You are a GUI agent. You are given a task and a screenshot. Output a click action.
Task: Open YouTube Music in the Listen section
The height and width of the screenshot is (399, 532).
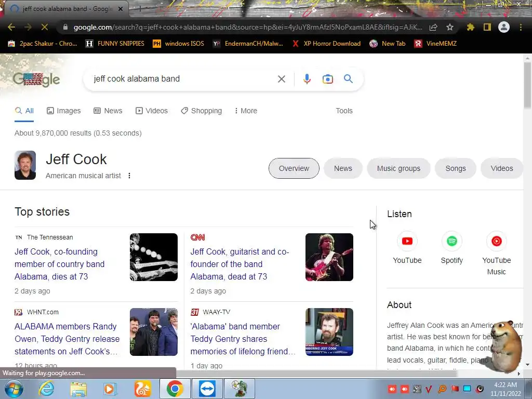point(496,254)
